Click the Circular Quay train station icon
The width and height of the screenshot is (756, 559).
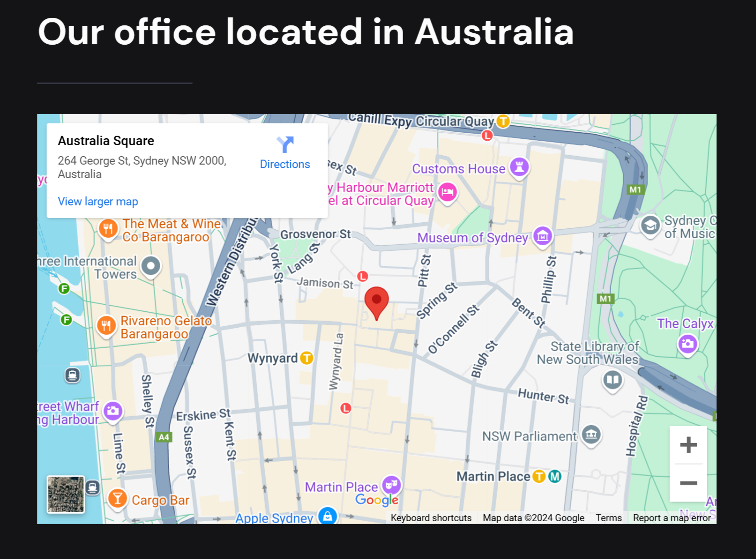point(503,121)
